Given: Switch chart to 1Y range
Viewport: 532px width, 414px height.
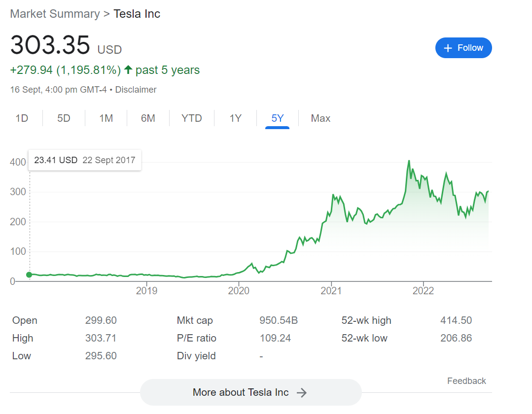Looking at the screenshot, I should click(x=236, y=118).
